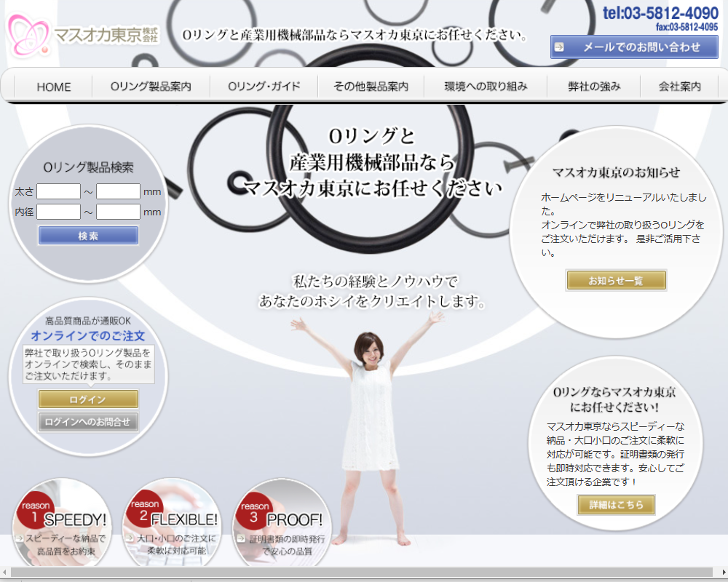Open その他製品案内 in navigation bar

[x=371, y=87]
